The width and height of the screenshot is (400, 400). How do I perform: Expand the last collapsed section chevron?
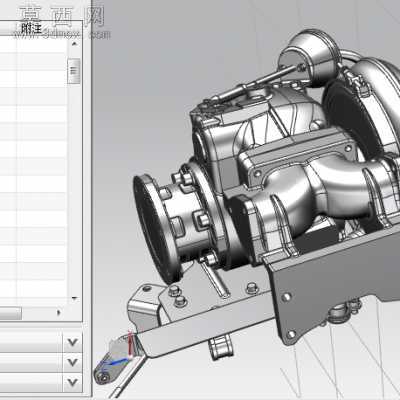point(72,382)
